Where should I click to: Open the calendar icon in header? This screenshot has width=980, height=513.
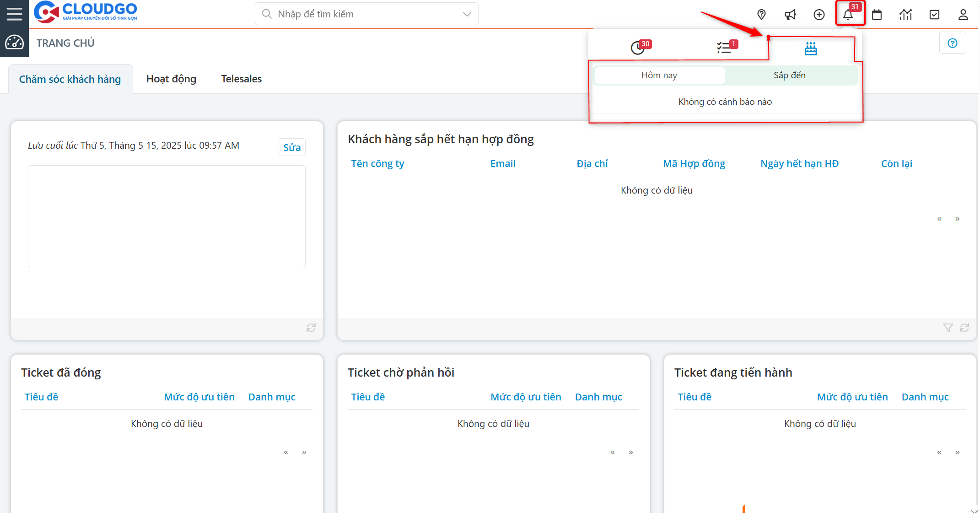pos(877,15)
